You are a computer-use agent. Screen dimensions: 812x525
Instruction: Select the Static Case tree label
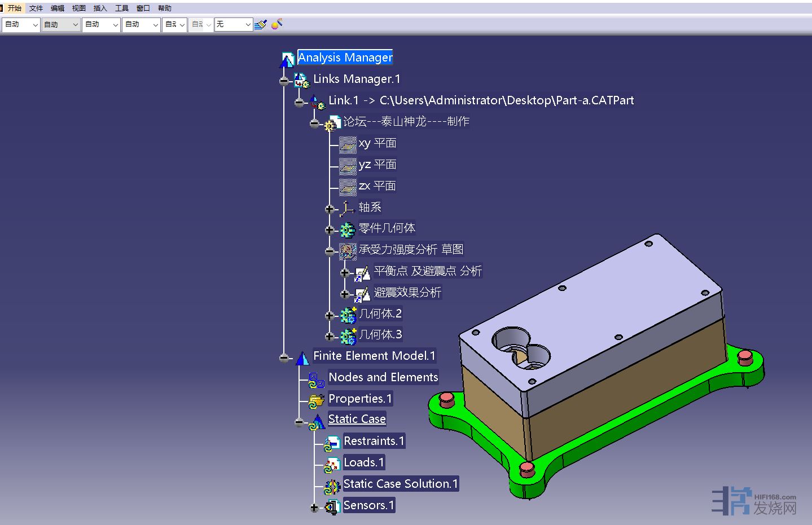tap(357, 420)
